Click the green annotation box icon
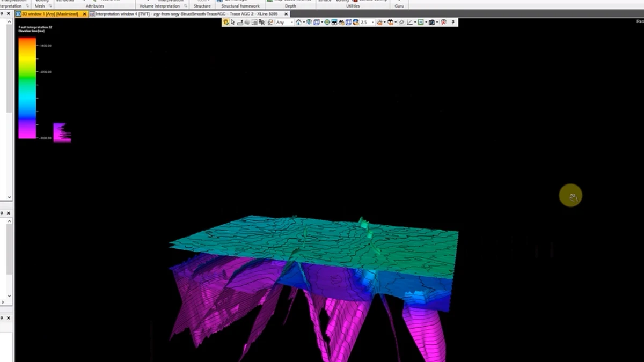The image size is (644, 362). tap(420, 23)
